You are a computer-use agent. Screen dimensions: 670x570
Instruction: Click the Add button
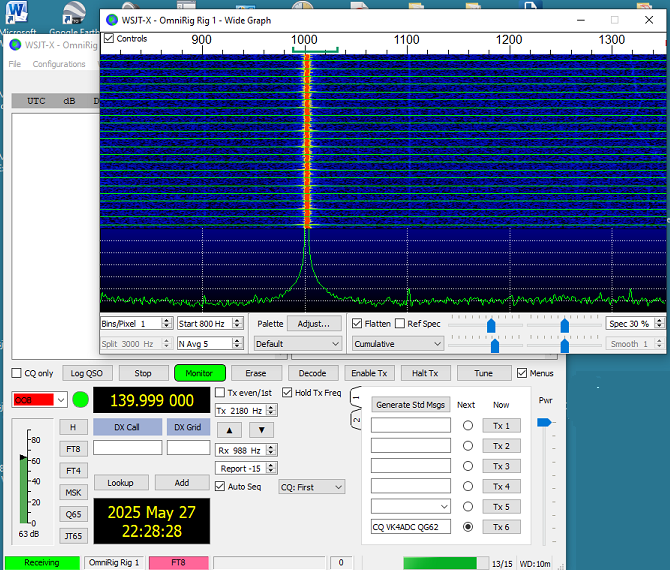pos(182,482)
